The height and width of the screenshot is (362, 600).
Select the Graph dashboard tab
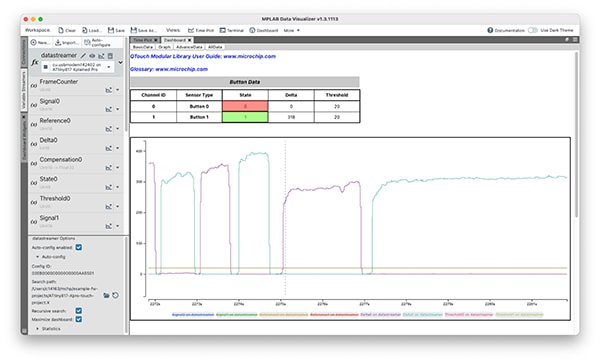[x=165, y=47]
